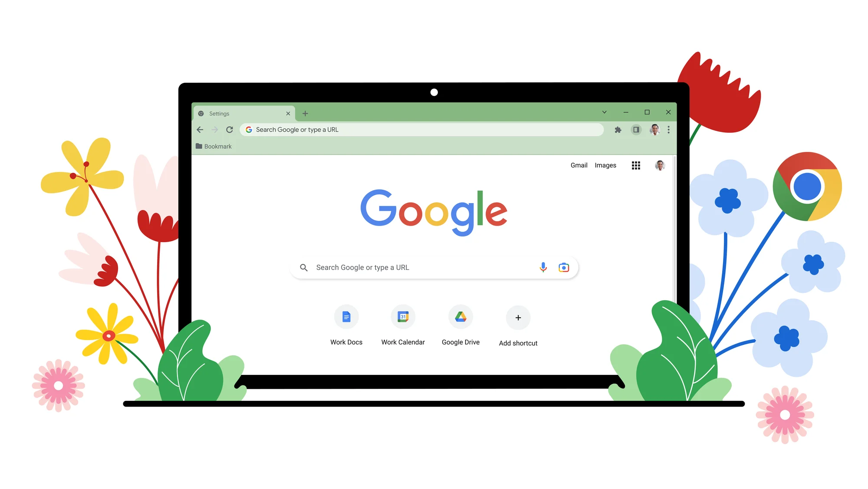Click the Google Apps grid icon
This screenshot has height=489, width=868.
coord(636,165)
